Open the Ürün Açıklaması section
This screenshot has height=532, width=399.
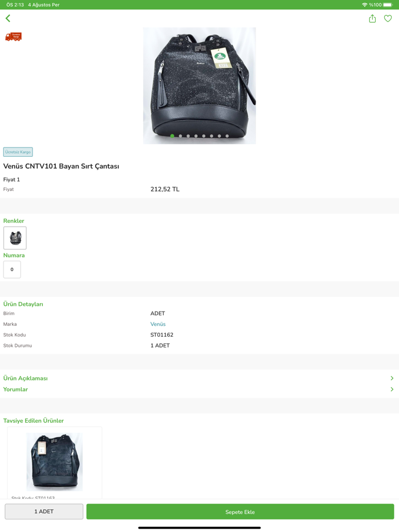coord(199,378)
